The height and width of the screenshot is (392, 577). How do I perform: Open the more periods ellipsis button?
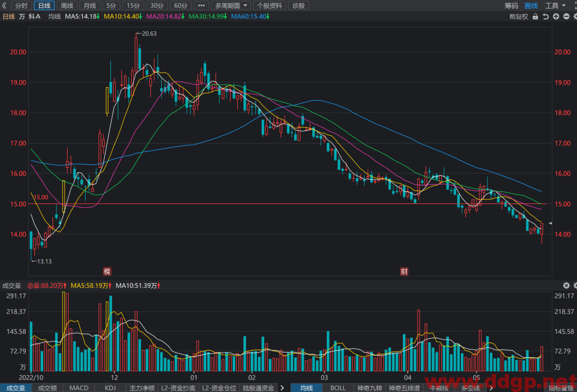201,6
